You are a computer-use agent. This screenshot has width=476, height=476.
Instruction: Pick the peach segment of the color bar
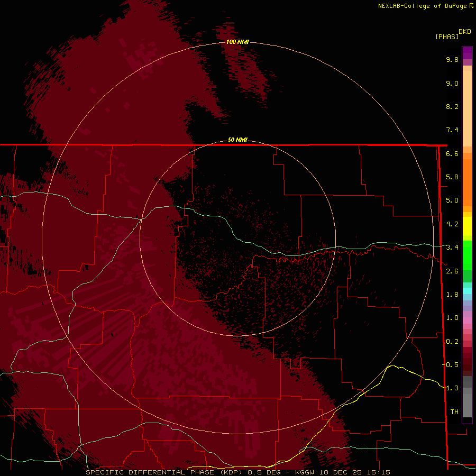click(x=467, y=108)
